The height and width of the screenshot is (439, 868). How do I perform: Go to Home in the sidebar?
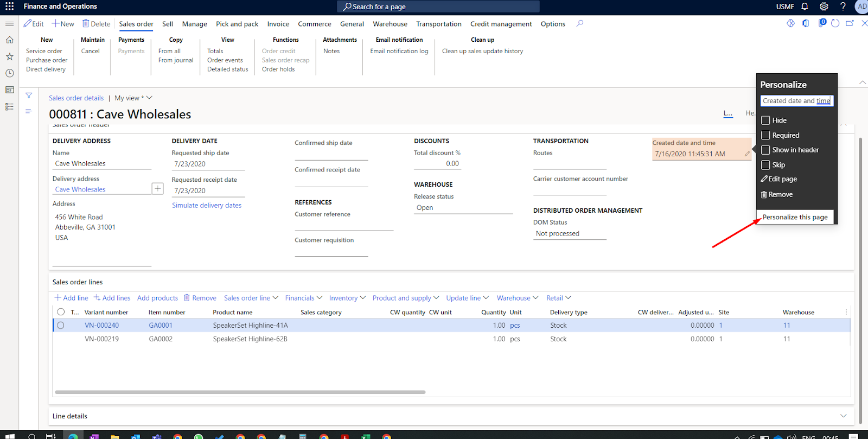pyautogui.click(x=9, y=40)
